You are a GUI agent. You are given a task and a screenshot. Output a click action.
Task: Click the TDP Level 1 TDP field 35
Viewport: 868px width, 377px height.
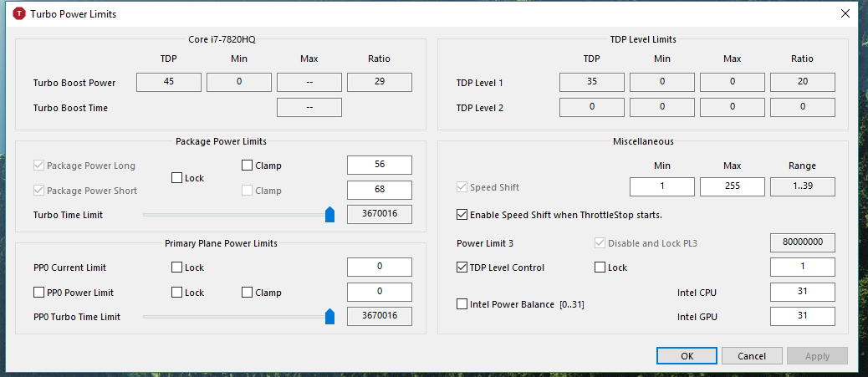592,82
